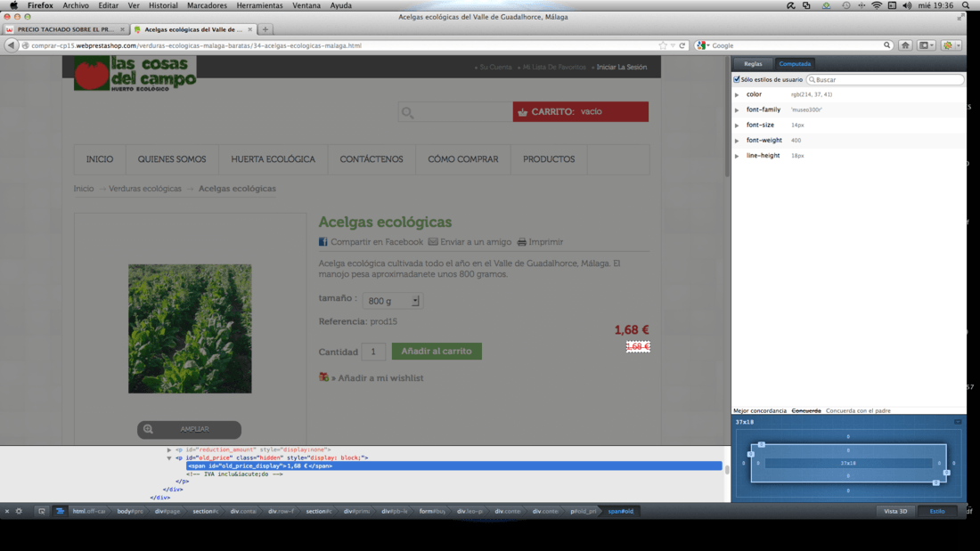The image size is (980, 551).
Task: Collapse the old_price paragraph node
Action: pyautogui.click(x=168, y=458)
